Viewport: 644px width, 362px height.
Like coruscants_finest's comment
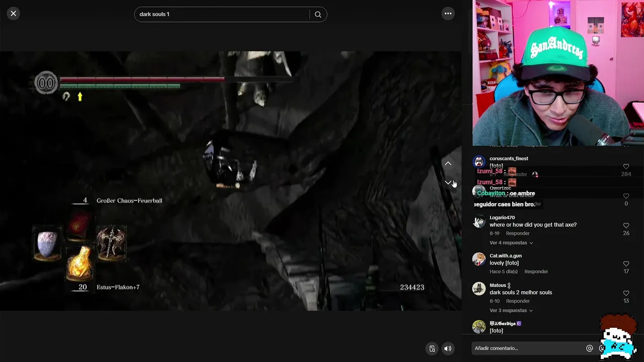point(626,166)
